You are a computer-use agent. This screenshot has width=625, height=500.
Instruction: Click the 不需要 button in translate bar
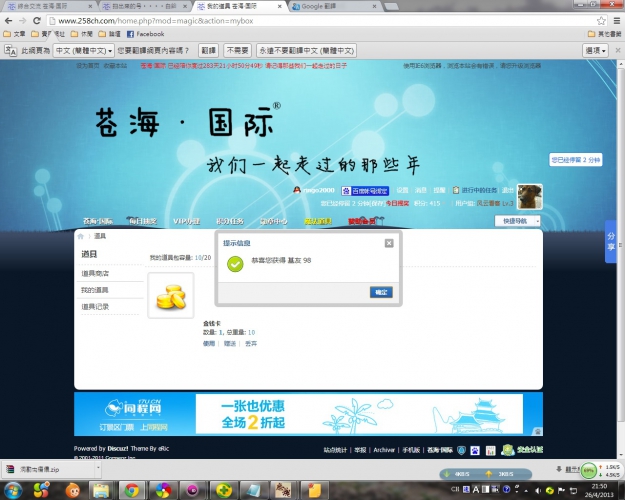point(237,49)
